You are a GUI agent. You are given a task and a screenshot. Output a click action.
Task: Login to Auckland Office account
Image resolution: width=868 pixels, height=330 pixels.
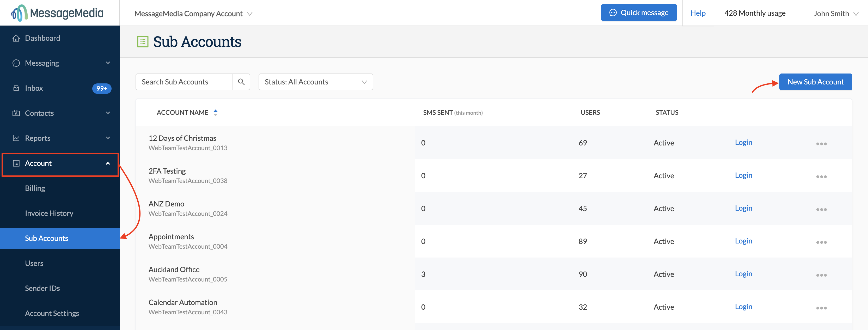743,274
